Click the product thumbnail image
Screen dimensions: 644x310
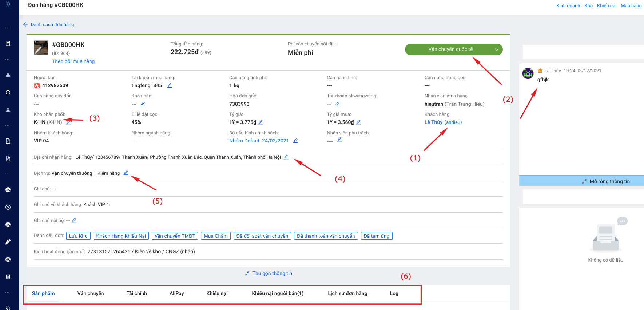point(41,48)
